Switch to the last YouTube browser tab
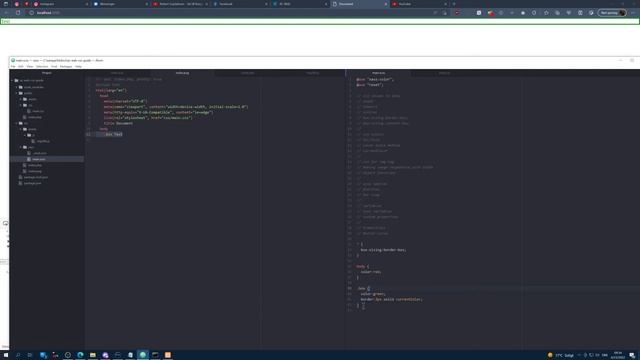The height and width of the screenshot is (360, 640). (x=419, y=4)
